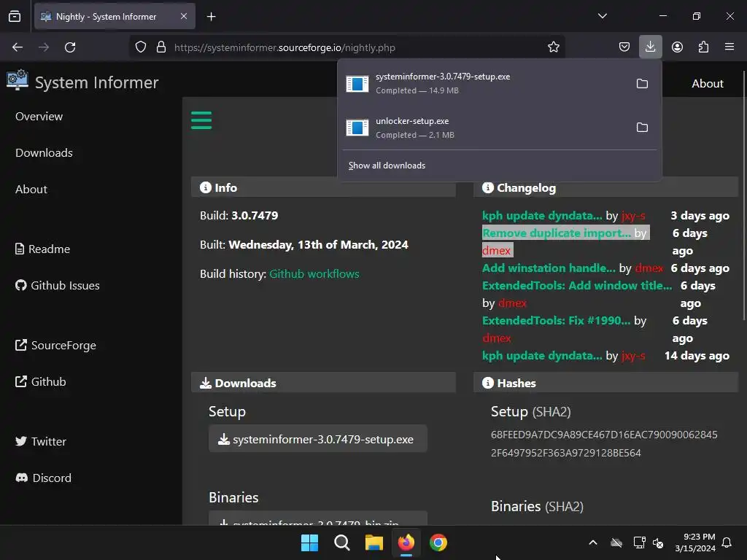Image resolution: width=747 pixels, height=560 pixels.
Task: Open Remove duplicate import commit
Action: (x=557, y=233)
